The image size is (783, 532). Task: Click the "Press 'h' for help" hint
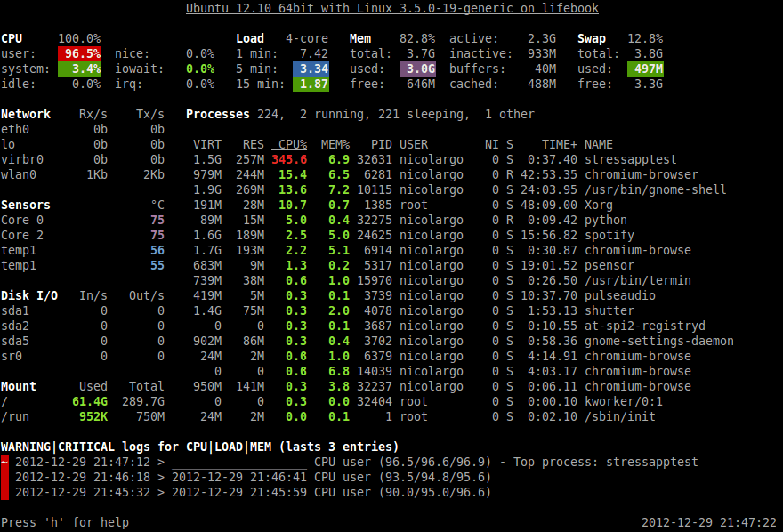pyautogui.click(x=65, y=522)
